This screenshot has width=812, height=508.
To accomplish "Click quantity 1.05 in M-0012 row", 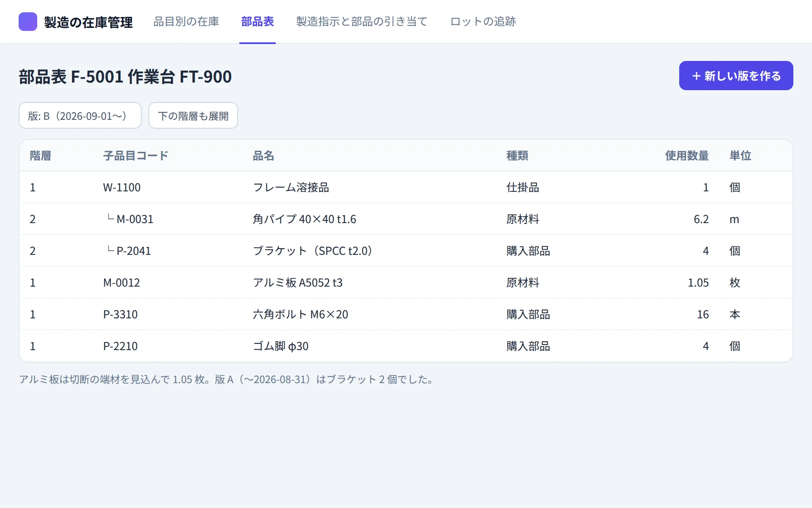I will coord(698,283).
